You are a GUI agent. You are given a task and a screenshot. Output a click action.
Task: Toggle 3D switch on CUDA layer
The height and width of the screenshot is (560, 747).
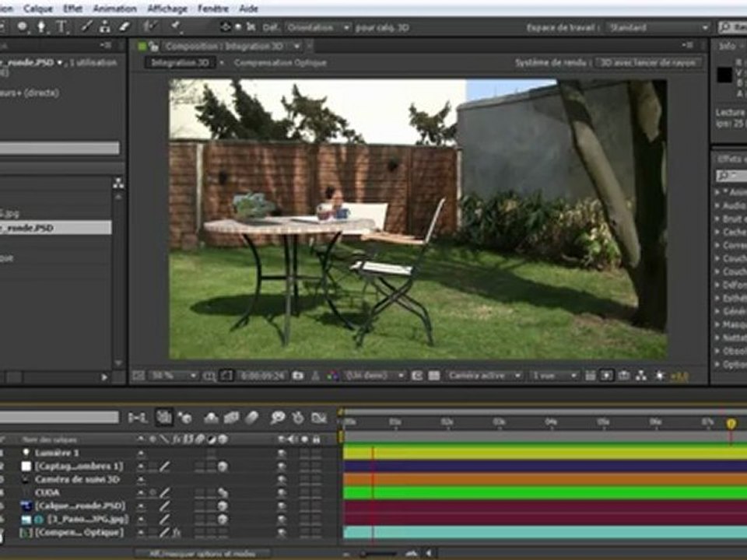coord(223,493)
